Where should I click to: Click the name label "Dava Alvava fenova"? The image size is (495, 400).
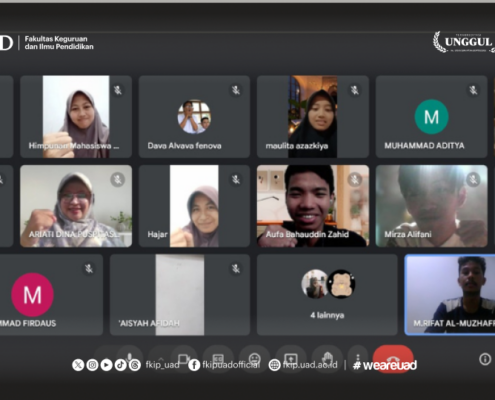click(184, 146)
